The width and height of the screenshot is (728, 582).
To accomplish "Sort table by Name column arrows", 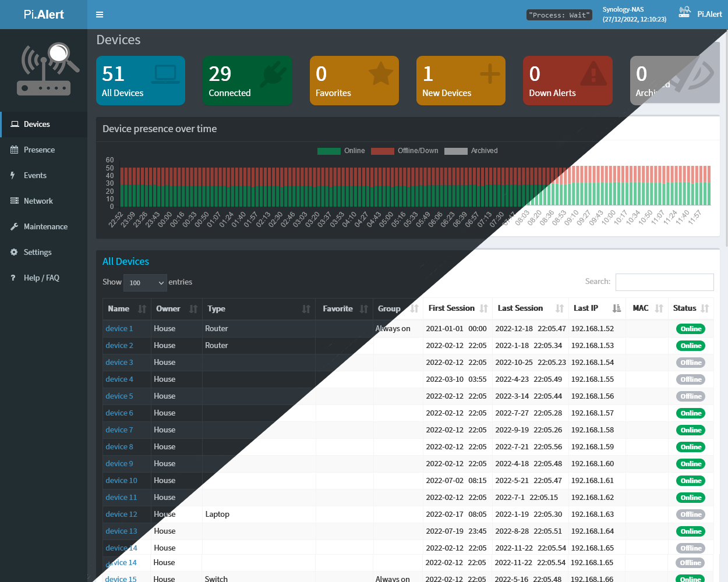I will click(142, 309).
